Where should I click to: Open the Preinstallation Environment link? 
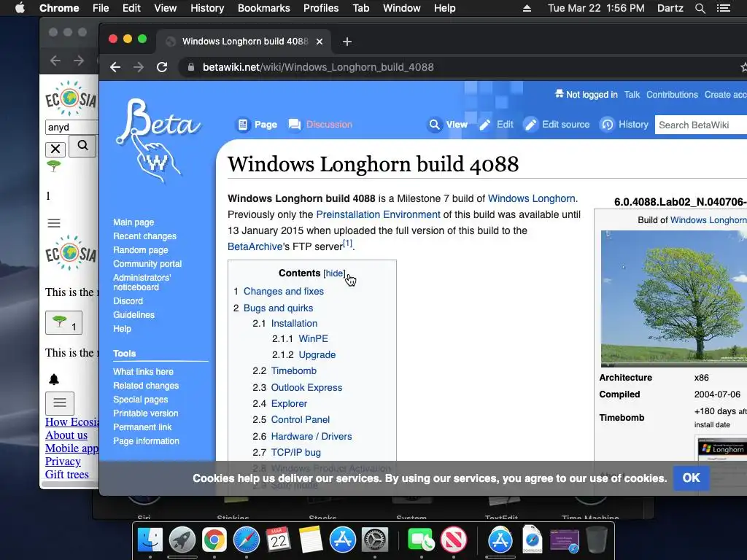pos(378,215)
